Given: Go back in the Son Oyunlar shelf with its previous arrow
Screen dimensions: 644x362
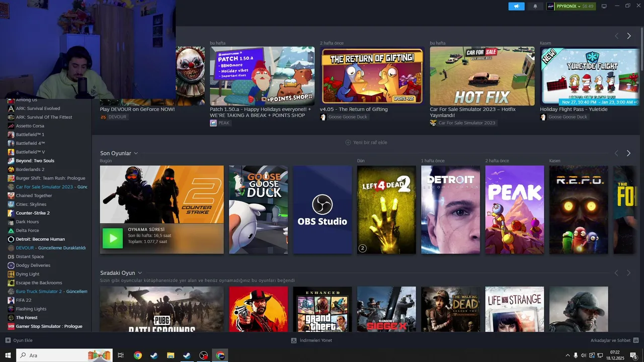Looking at the screenshot, I should click(617, 153).
